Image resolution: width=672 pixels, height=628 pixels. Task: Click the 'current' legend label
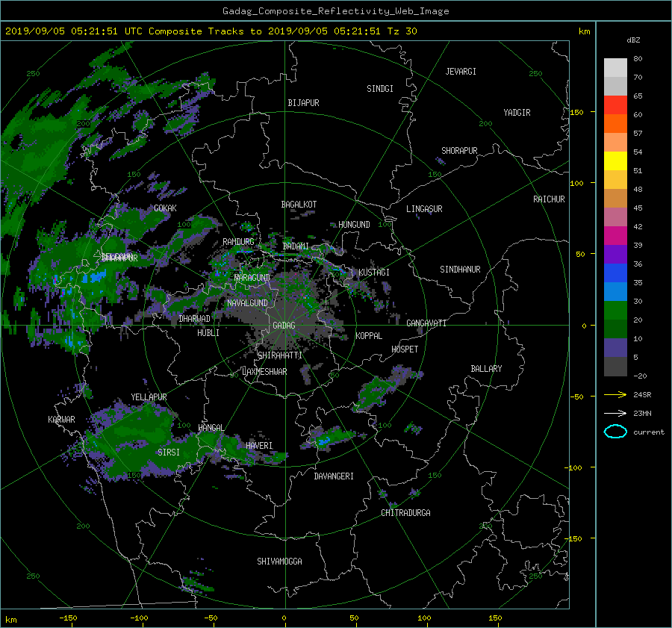(x=648, y=432)
